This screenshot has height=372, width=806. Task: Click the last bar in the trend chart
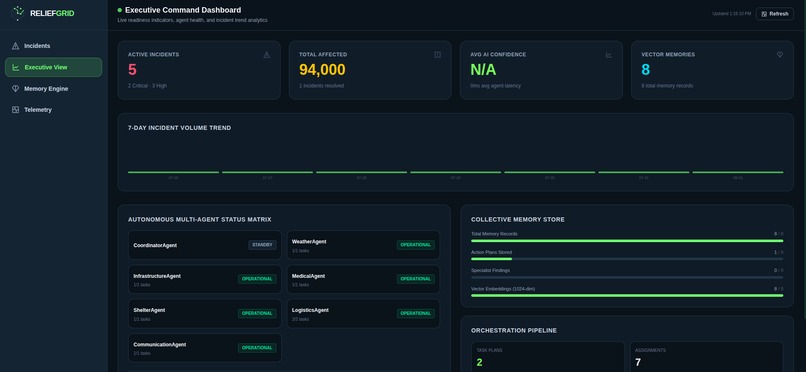(738, 172)
